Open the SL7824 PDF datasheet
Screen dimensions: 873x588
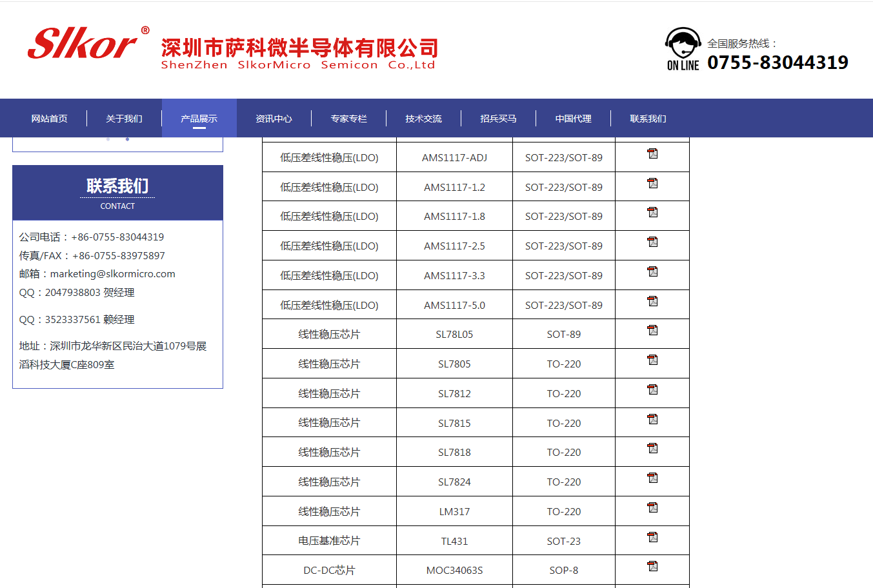(x=653, y=478)
